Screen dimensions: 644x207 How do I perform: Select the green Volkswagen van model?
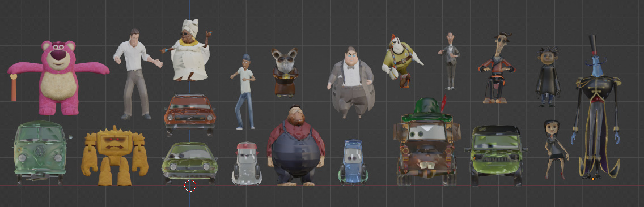pyautogui.click(x=40, y=152)
